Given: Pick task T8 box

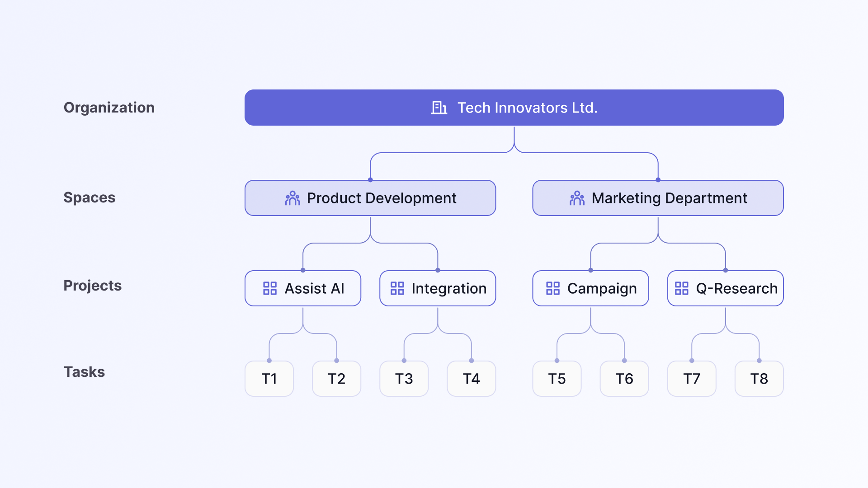Looking at the screenshot, I should (759, 379).
